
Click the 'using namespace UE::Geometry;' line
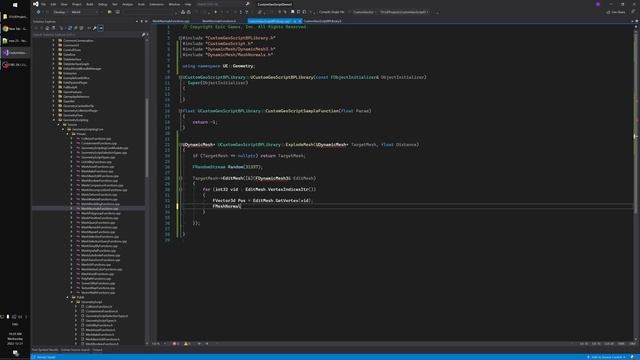218,66
